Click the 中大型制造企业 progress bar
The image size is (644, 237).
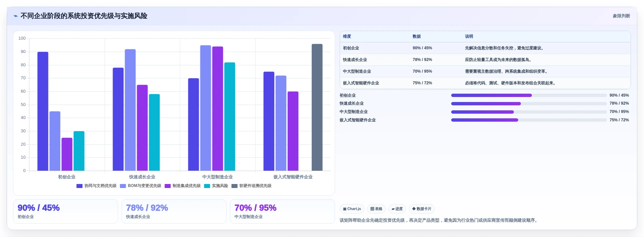tap(529, 112)
